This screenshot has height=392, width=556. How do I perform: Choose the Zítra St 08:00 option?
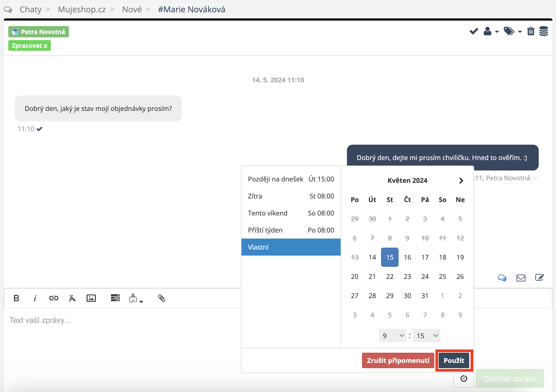tap(291, 196)
